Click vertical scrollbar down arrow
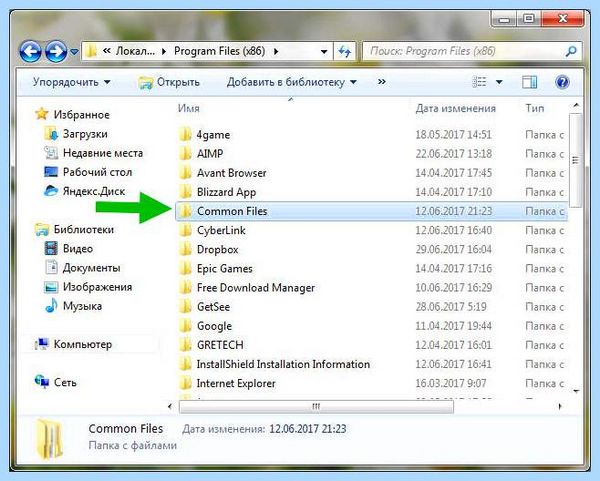 tap(576, 391)
